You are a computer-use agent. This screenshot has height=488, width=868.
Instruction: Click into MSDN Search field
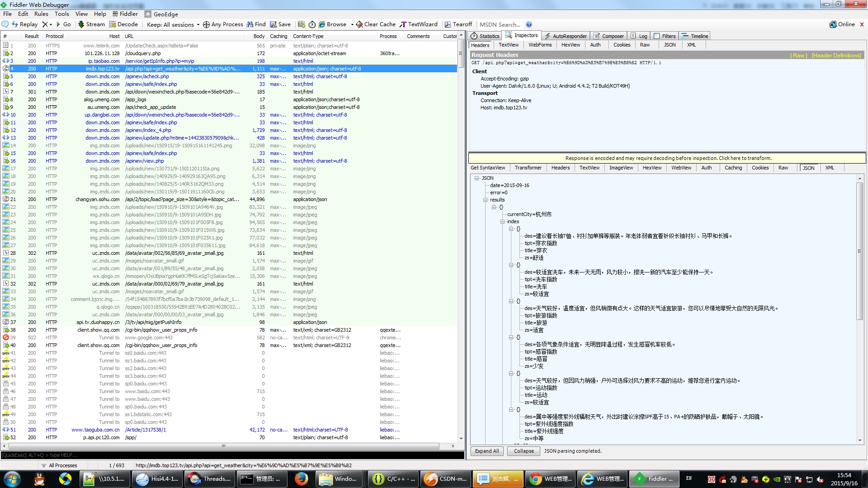point(500,24)
